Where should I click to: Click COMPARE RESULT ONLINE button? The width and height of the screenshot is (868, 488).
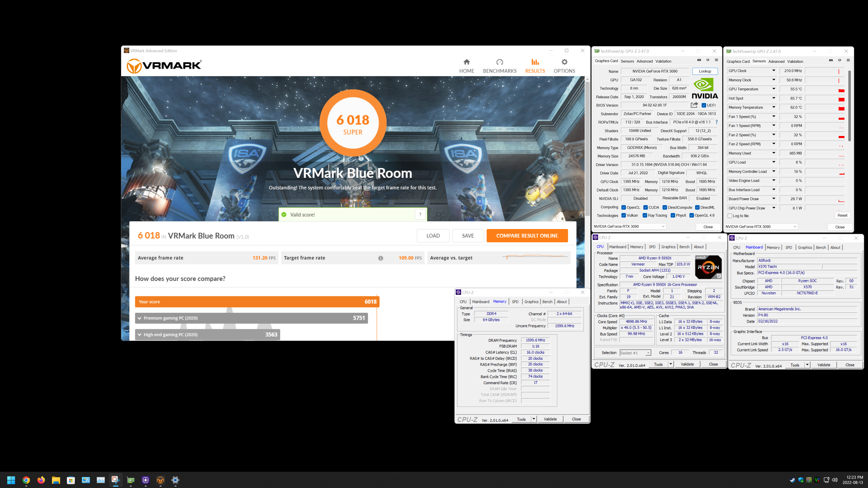[527, 236]
